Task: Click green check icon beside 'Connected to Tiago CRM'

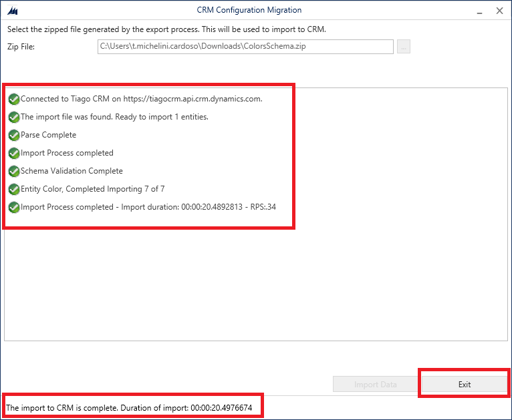Action: [x=14, y=99]
